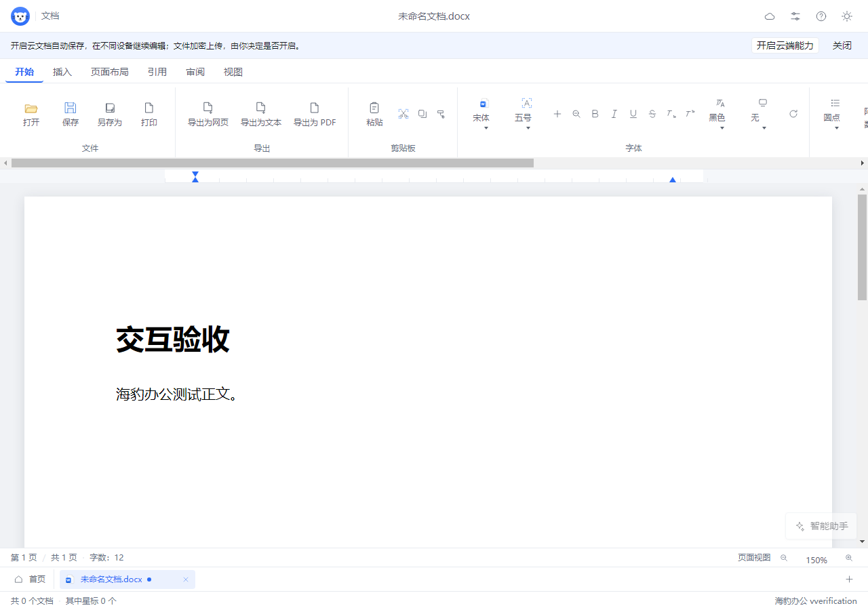Viewport: 868px width, 610px height.
Task: Zoom out using status bar magnifier
Action: [784, 558]
